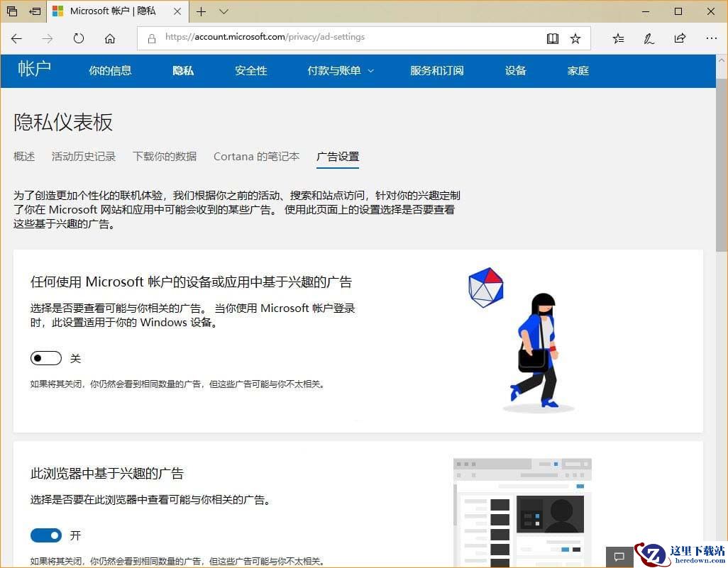The height and width of the screenshot is (568, 728).
Task: Click the browser forward arrow
Action: pyautogui.click(x=48, y=38)
